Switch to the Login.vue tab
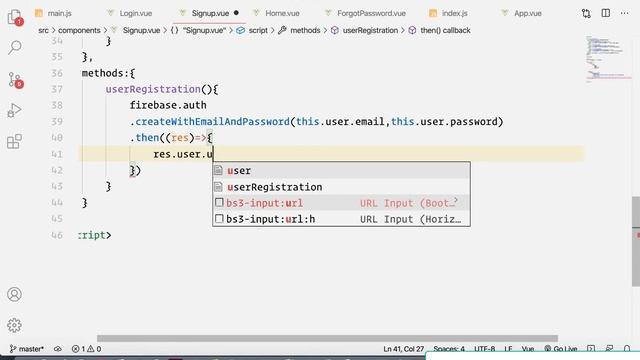640x360 pixels. (130, 13)
